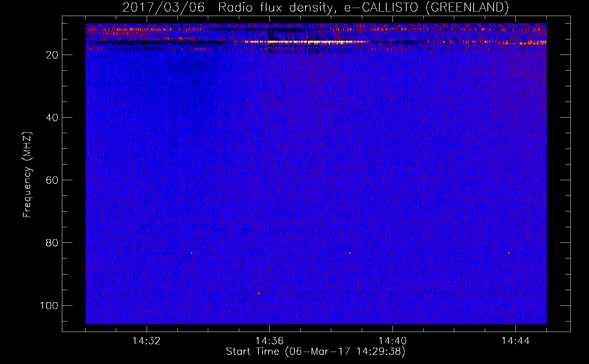Click the 80 MHz frequency tick label
589x364 pixels.
(x=52, y=243)
